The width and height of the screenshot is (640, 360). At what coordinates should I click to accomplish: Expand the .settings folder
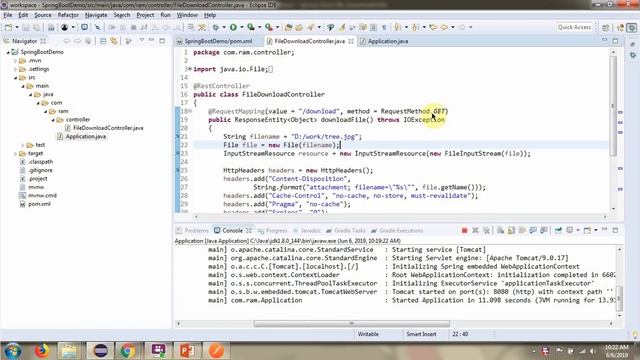pos(16,69)
